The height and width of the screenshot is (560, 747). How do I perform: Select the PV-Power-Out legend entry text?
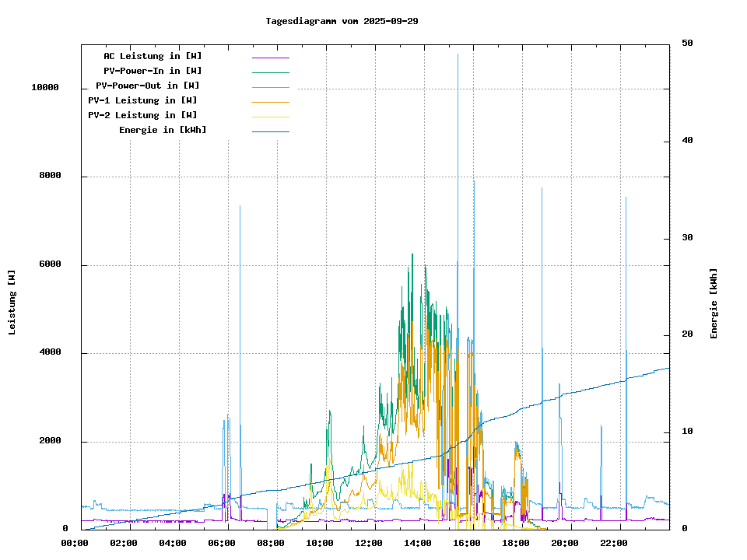(148, 86)
